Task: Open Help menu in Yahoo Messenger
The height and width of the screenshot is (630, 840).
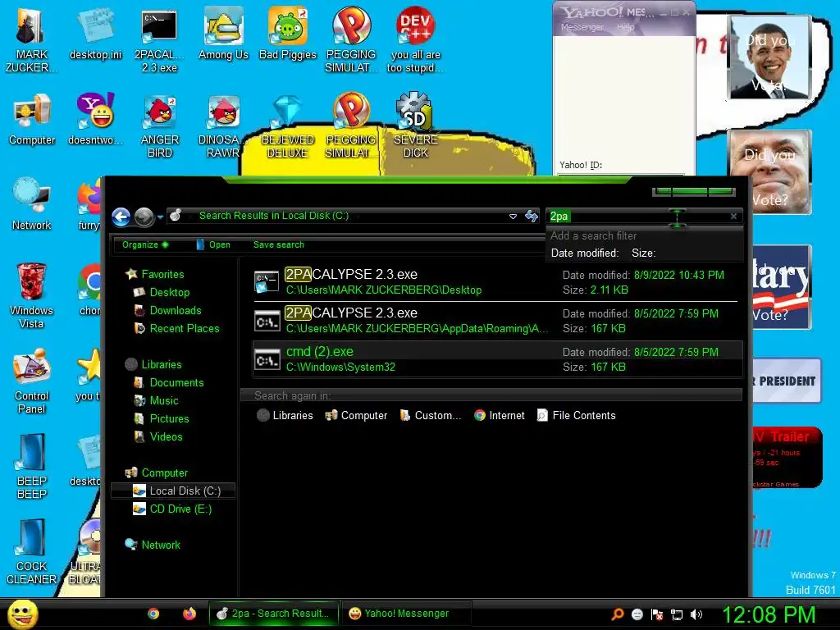Action: [x=625, y=27]
